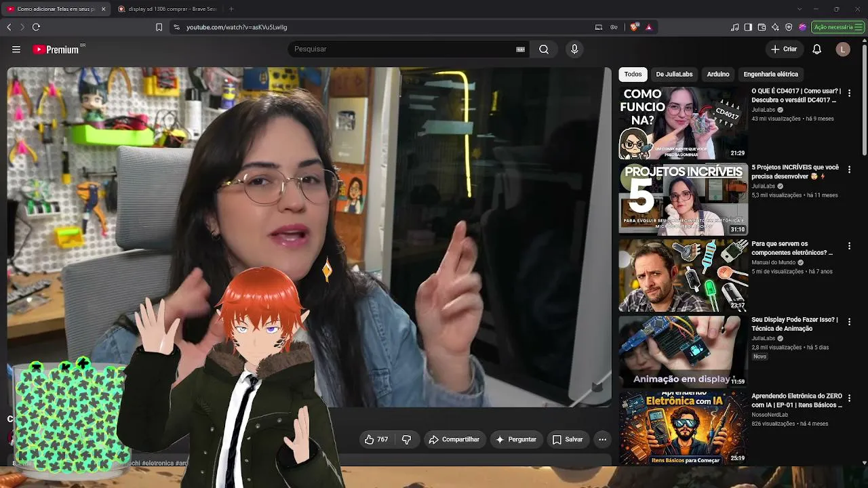Open options for CD4017 video

coord(849,93)
